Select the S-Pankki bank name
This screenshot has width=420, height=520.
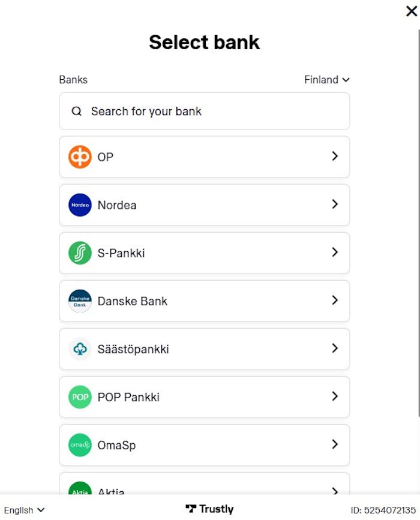pos(121,253)
